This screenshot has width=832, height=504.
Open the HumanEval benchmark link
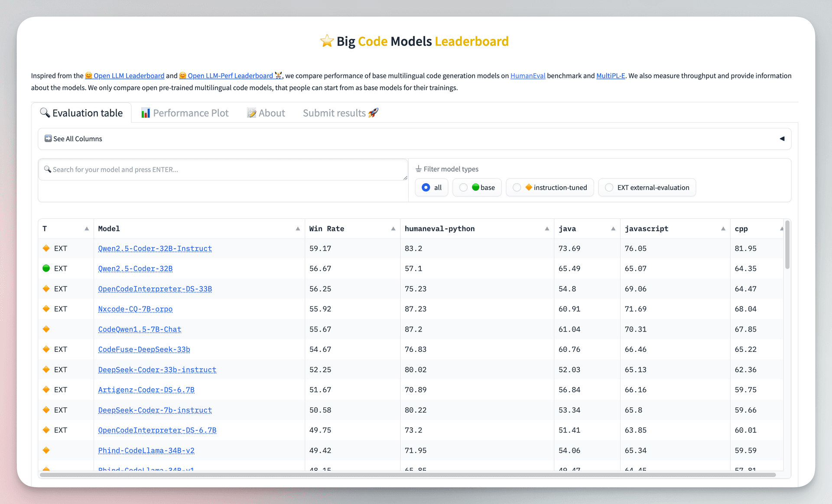point(527,75)
